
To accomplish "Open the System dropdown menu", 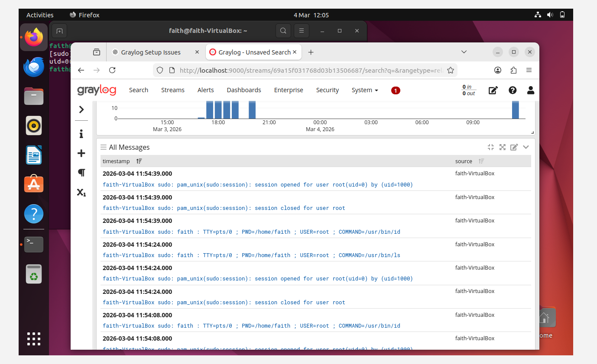I will pos(365,90).
